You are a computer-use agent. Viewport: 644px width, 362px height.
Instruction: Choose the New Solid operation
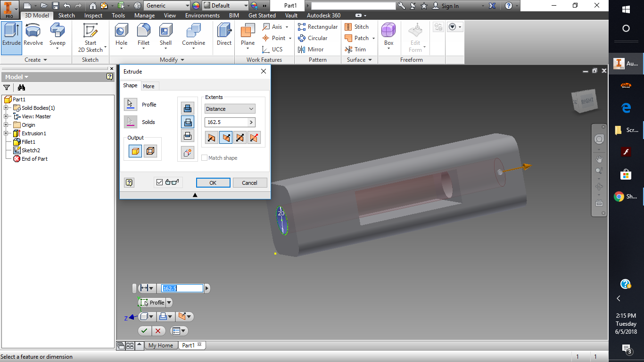point(188,152)
